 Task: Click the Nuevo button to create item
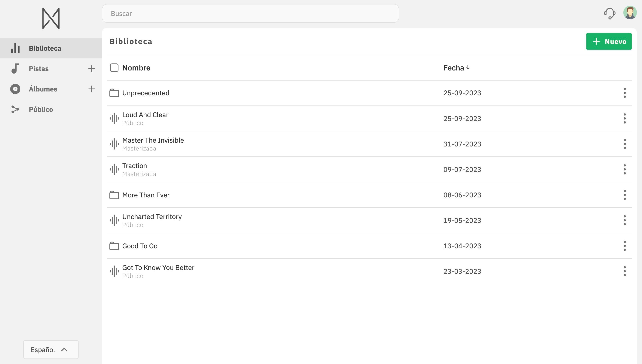click(x=609, y=41)
